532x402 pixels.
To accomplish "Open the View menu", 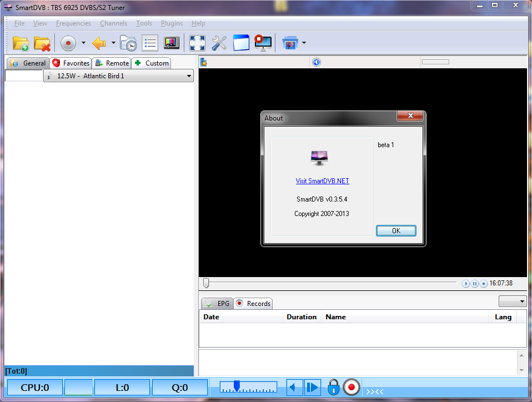I will point(40,23).
